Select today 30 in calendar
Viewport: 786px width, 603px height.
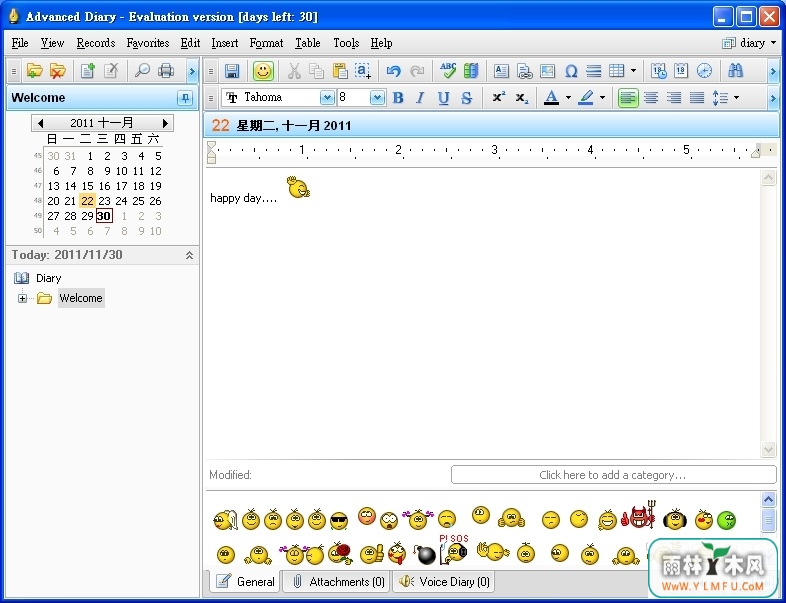(104, 216)
